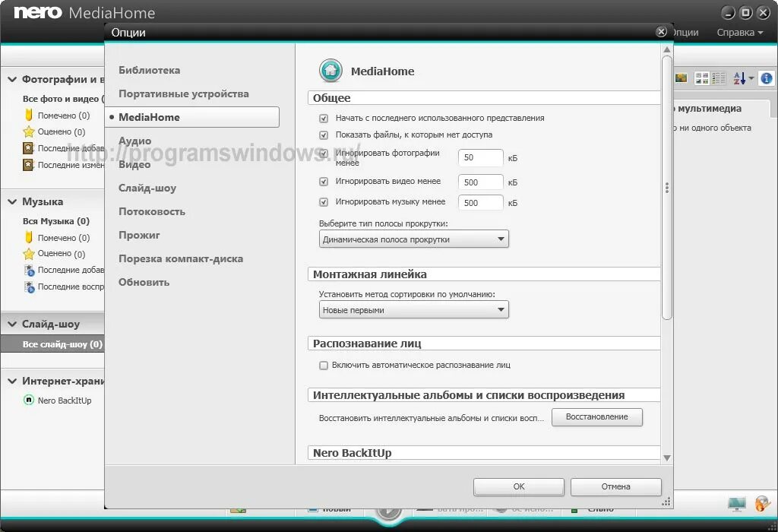778x532 pixels.
Task: Click the bookmark icon next to Помечено under Музыка
Action: [x=29, y=237]
